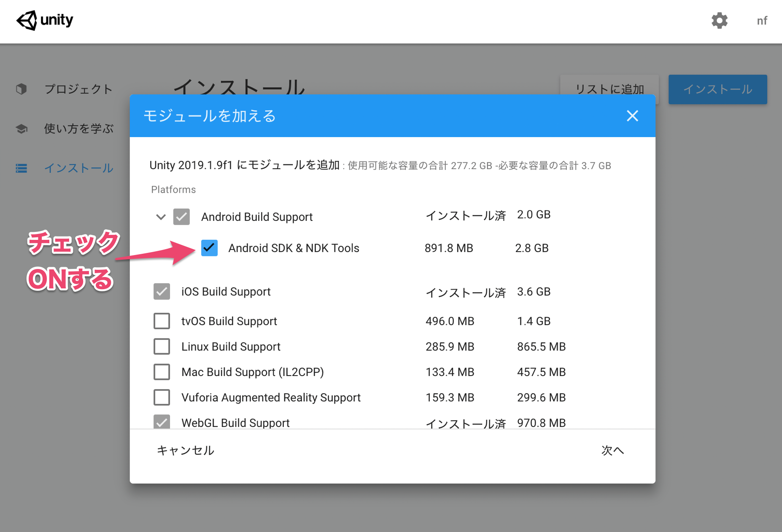782x532 pixels.
Task: Click the iOS Build Support label
Action: [x=226, y=292]
